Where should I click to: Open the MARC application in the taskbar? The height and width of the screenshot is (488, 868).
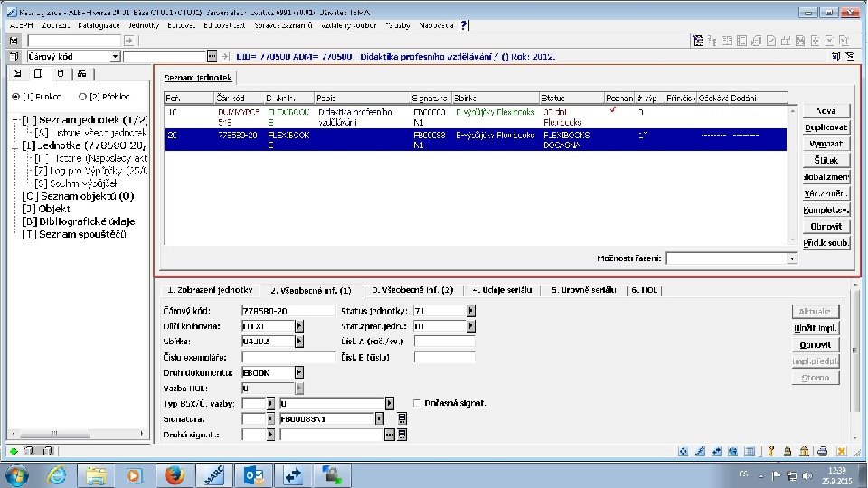(x=213, y=475)
